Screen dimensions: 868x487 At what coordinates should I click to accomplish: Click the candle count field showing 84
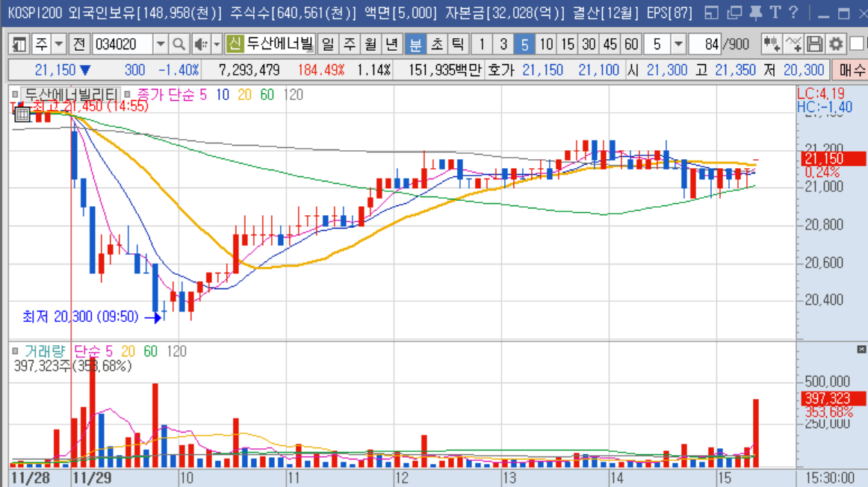pyautogui.click(x=705, y=44)
